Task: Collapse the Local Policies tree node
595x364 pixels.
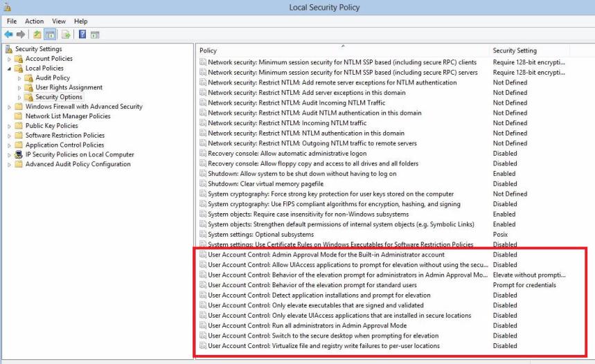Action: 9,69
